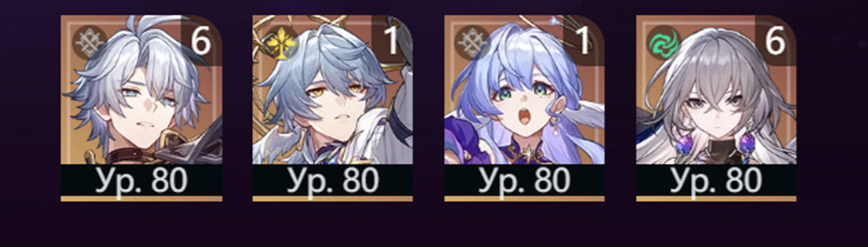Click gold bar beneath yellow-eyed character's level
The image size is (868, 247).
tap(333, 199)
